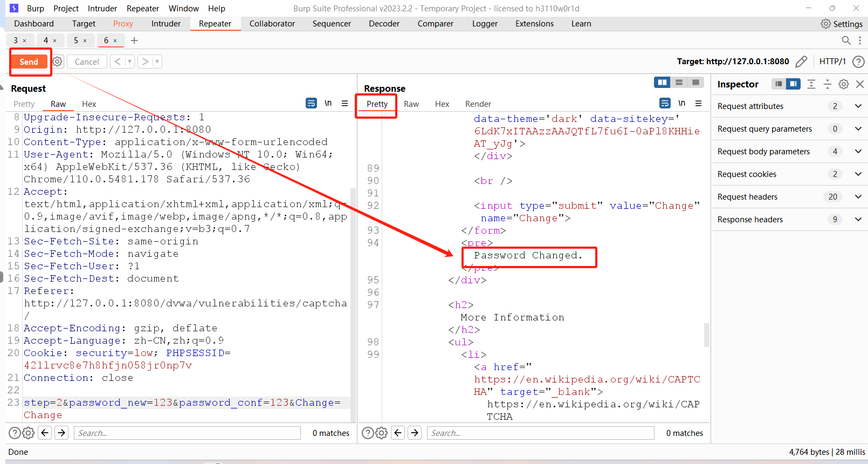The width and height of the screenshot is (868, 464).
Task: Open the Intruder tool tab
Action: 166,24
